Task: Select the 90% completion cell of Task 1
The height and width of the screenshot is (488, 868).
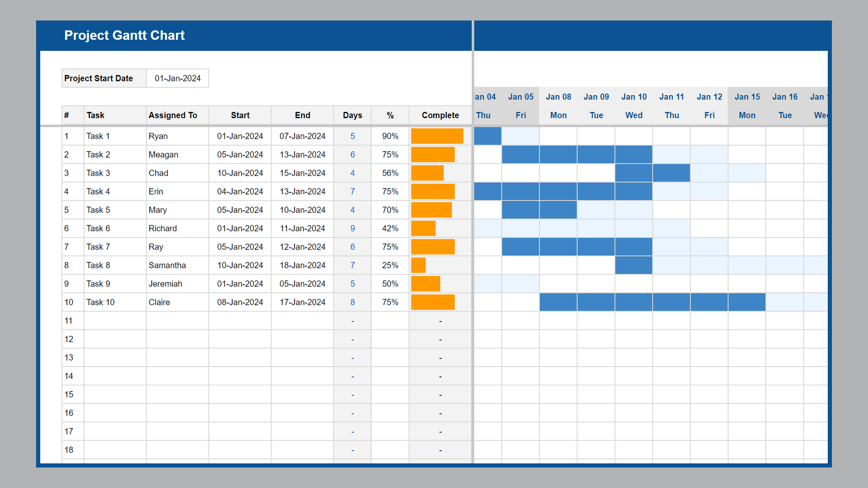Action: click(x=390, y=136)
